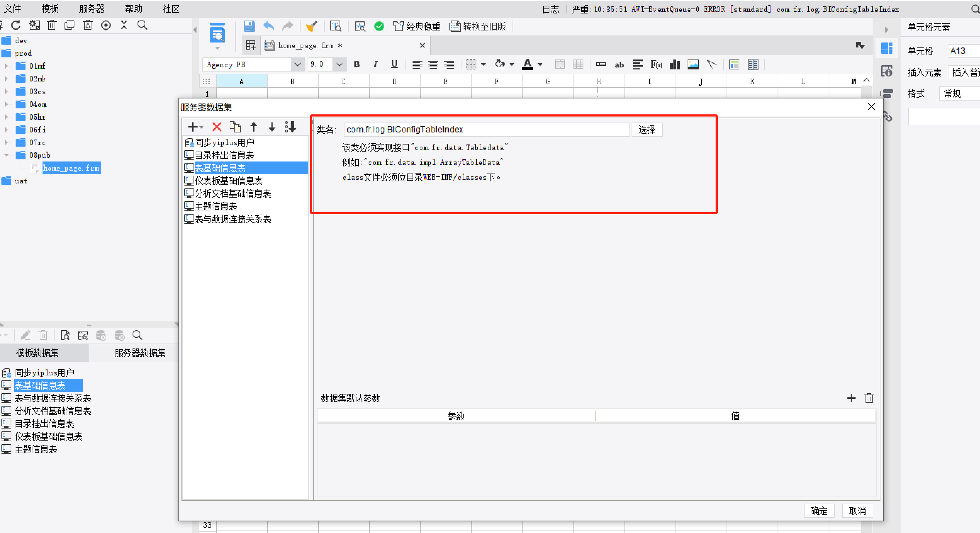Sort datasets icon in dialog

point(290,126)
